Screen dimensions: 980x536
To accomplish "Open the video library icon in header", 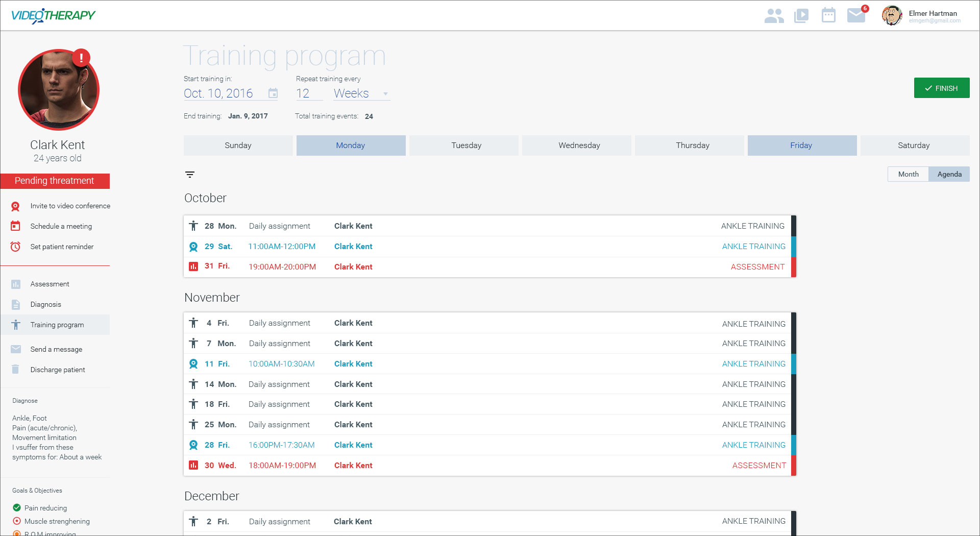I will pos(801,16).
